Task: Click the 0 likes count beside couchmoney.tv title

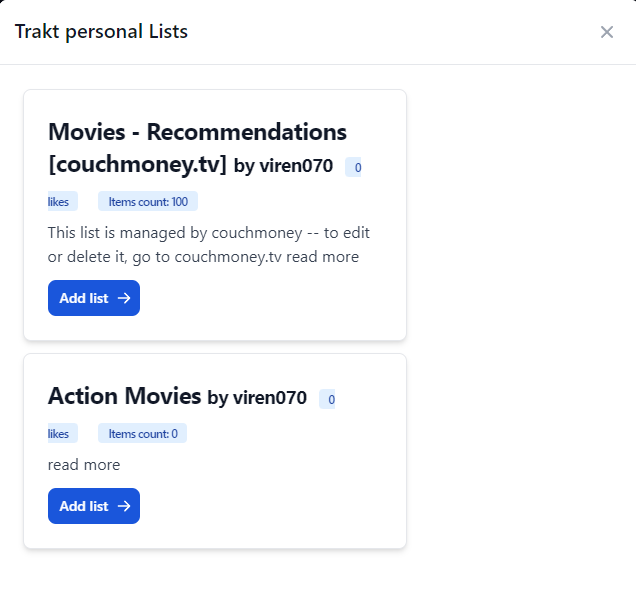Action: 354,167
